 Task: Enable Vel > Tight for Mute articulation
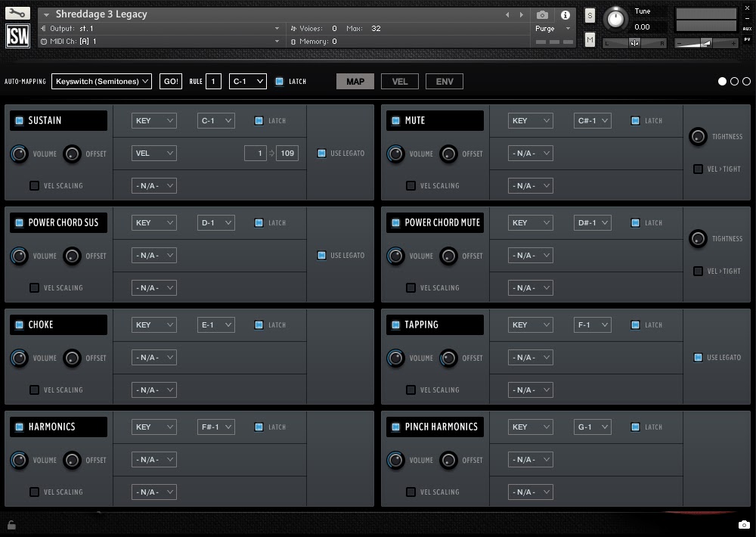click(x=698, y=169)
